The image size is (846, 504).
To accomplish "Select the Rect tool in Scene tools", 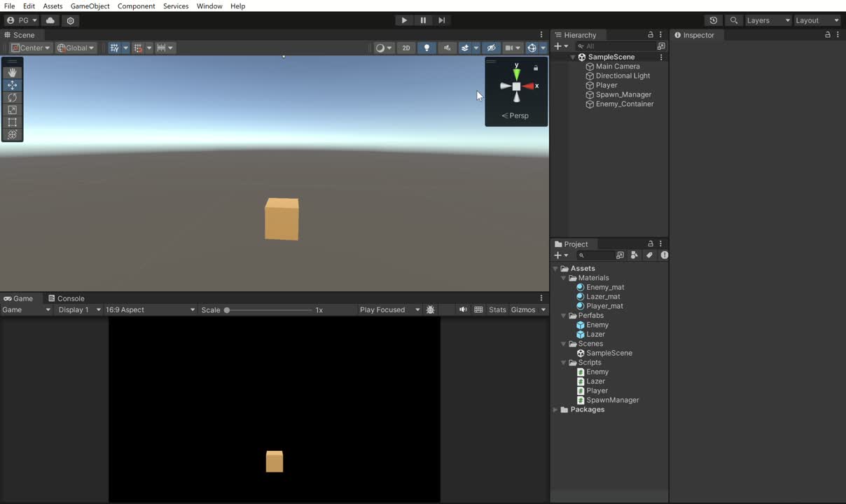I will (12, 122).
